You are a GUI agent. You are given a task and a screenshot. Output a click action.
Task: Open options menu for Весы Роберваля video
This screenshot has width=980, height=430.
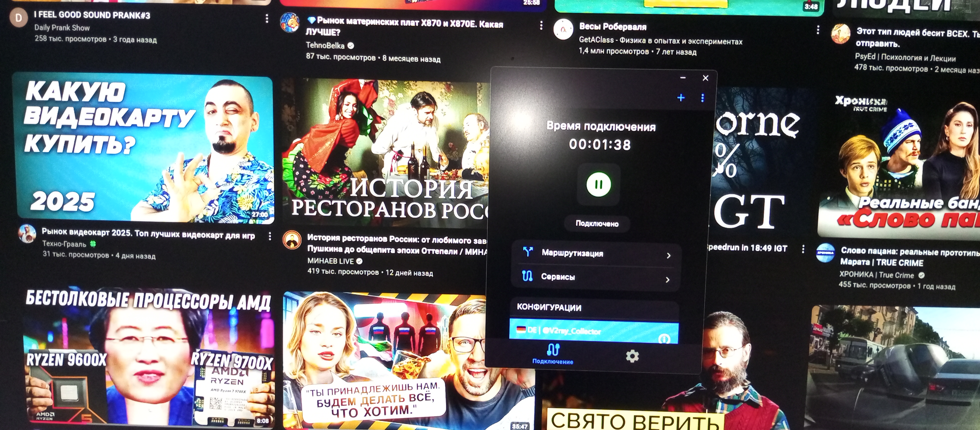pyautogui.click(x=818, y=30)
